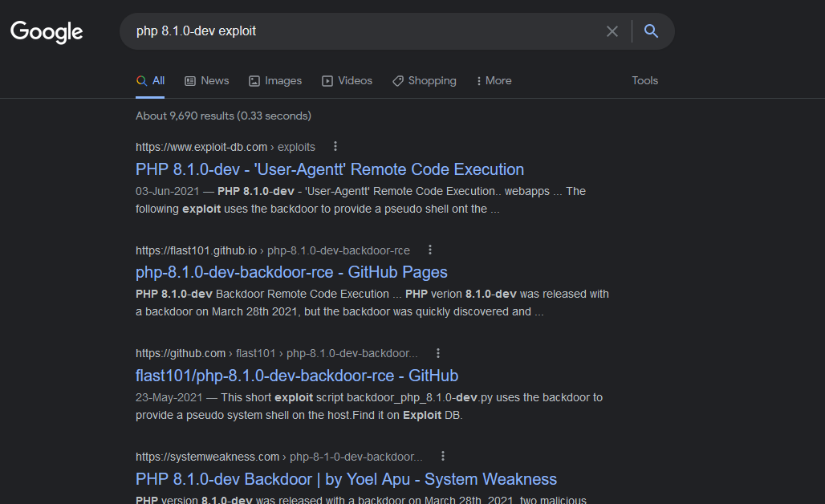Click the 'About 9,690 results' stats text
825x504 pixels.
click(223, 116)
